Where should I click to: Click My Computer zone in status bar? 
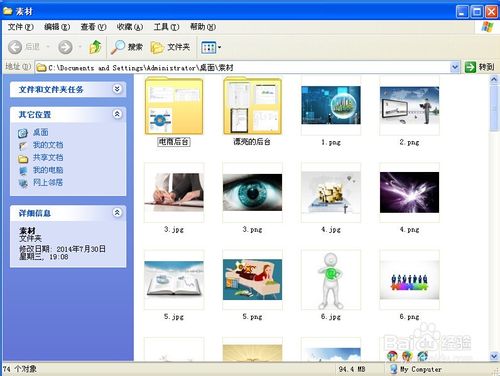416,369
